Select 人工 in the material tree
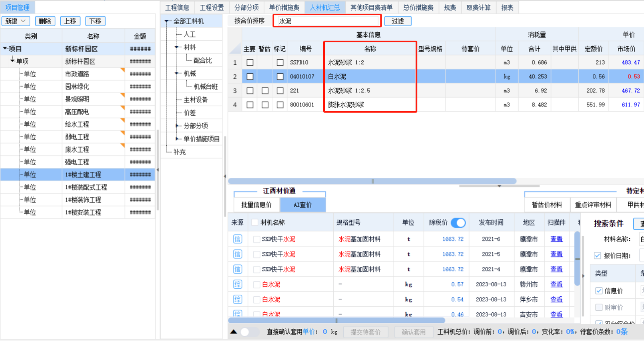644x341 pixels. click(x=190, y=34)
